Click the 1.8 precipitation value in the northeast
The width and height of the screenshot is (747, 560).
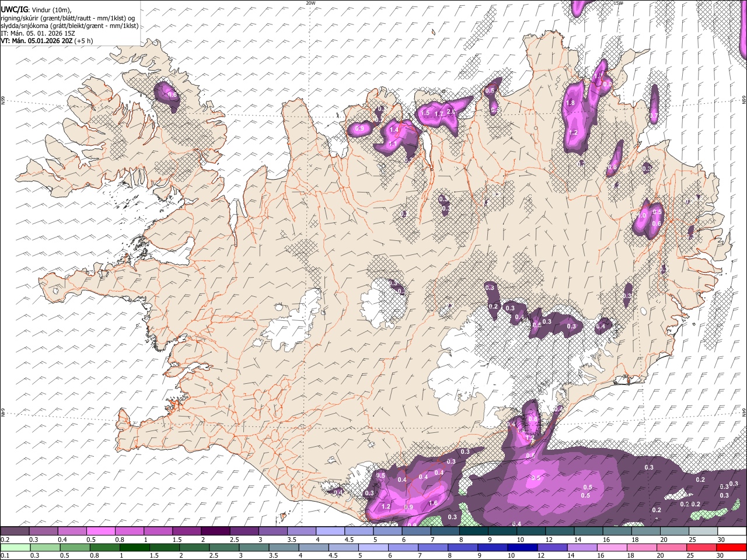571,103
